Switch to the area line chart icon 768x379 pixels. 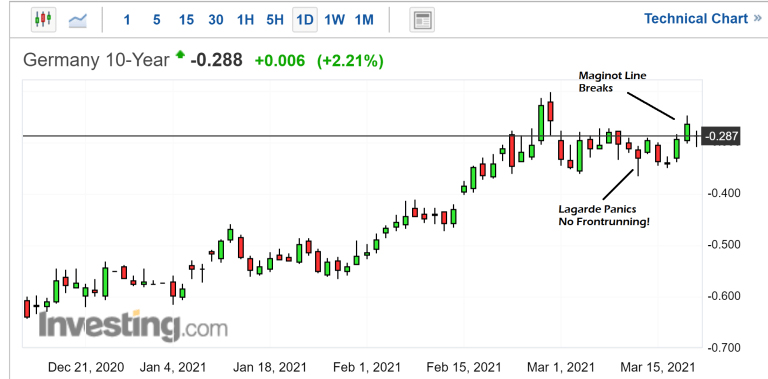78,20
